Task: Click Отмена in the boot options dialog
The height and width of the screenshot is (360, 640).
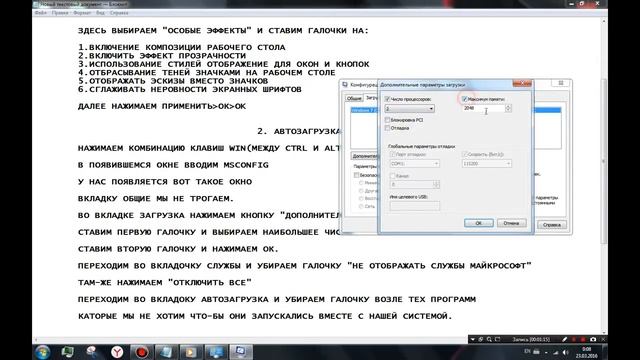Action: pyautogui.click(x=511, y=223)
